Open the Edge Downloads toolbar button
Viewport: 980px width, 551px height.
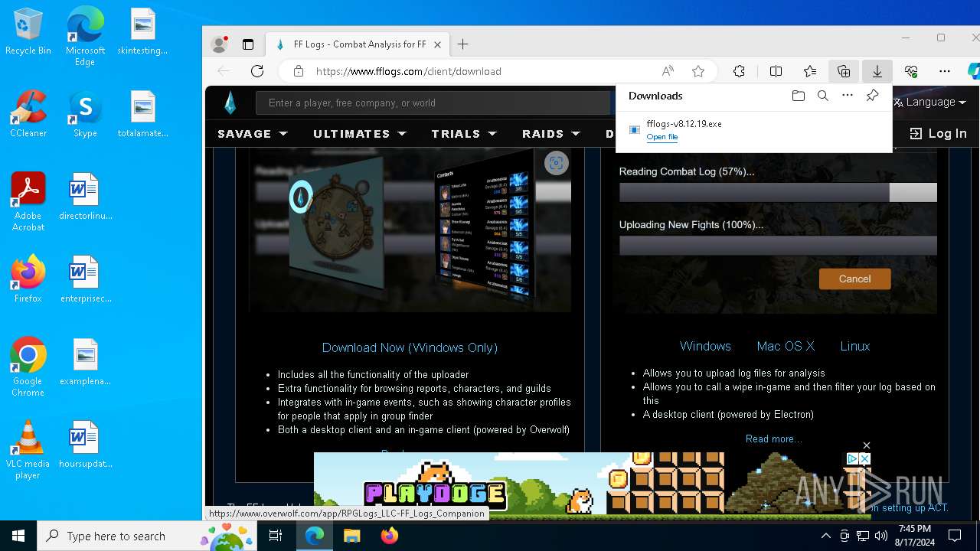[877, 71]
